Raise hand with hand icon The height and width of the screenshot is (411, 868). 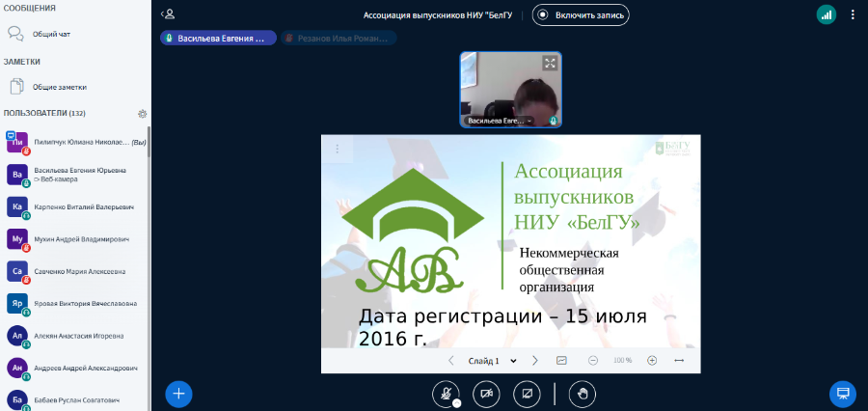(583, 394)
